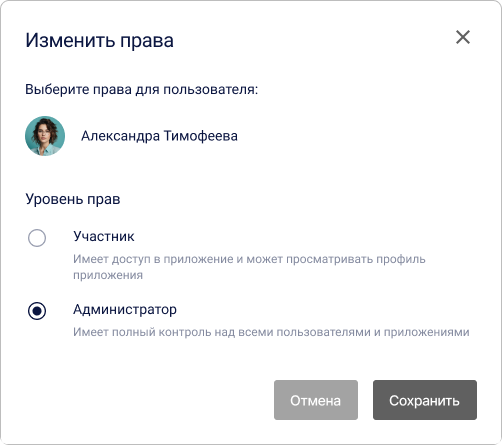Screen dimensions: 502x445
Task: Click the Отмена button
Action: point(316,400)
